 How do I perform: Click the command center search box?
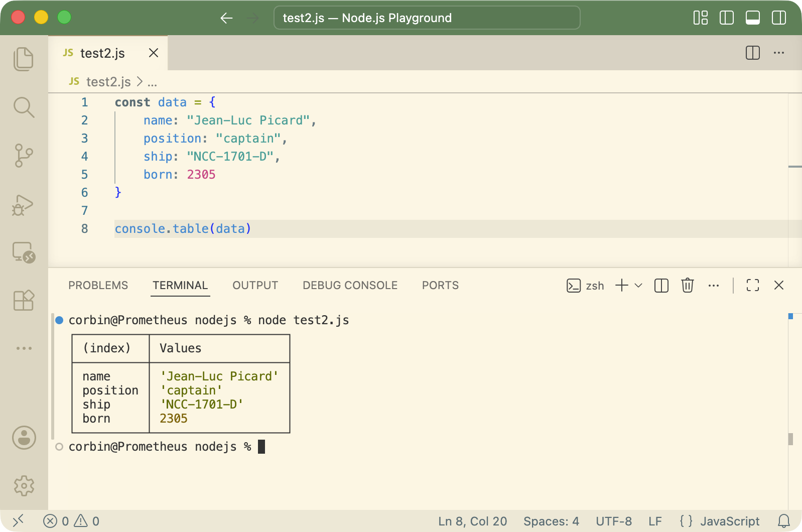pyautogui.click(x=427, y=18)
